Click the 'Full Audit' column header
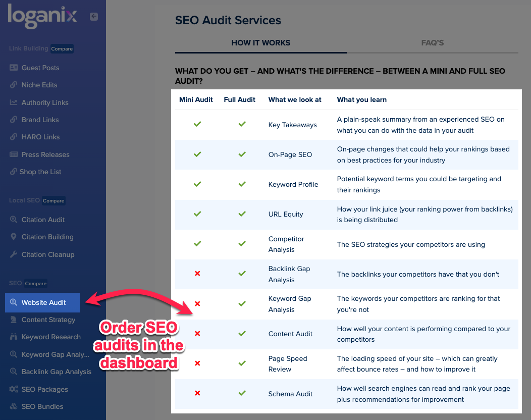The image size is (531, 420). click(239, 99)
